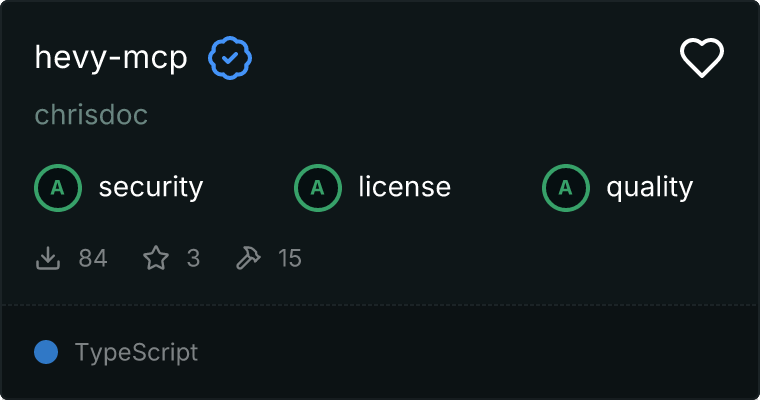Click the license label text
Viewport: 760px width, 400px height.
404,187
